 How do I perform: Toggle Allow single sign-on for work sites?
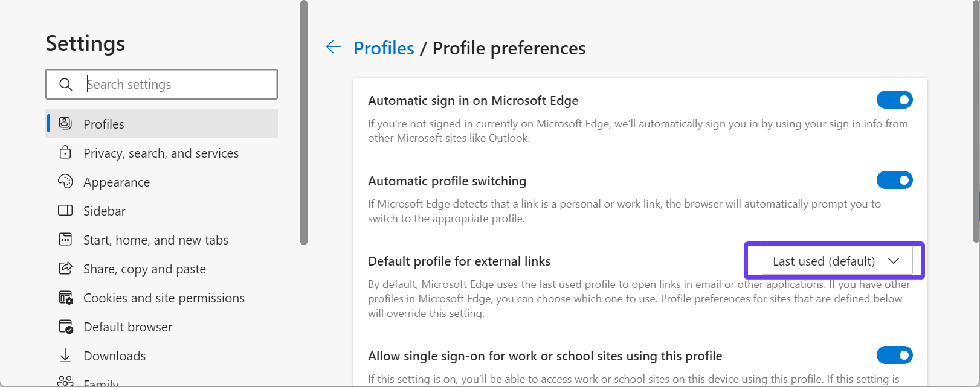point(894,355)
